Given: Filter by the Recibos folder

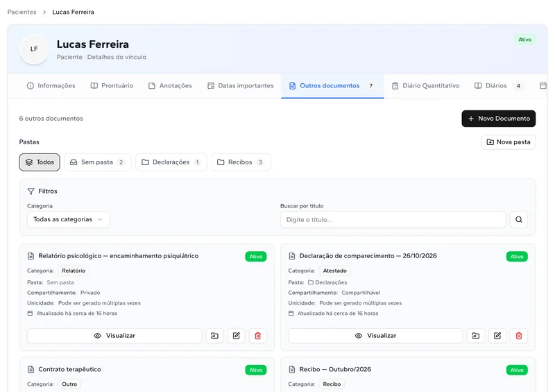Looking at the screenshot, I should (241, 162).
